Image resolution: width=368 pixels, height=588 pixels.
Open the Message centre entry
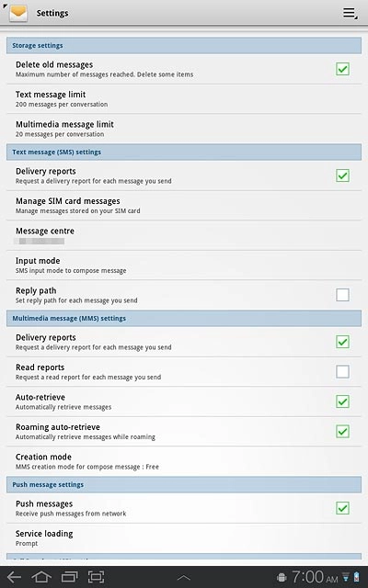tap(184, 235)
